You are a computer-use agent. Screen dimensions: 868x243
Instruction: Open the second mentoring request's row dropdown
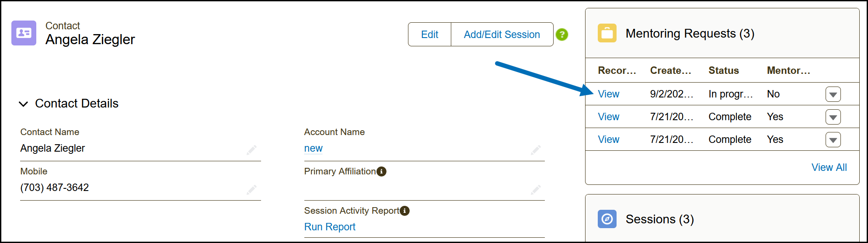point(833,117)
